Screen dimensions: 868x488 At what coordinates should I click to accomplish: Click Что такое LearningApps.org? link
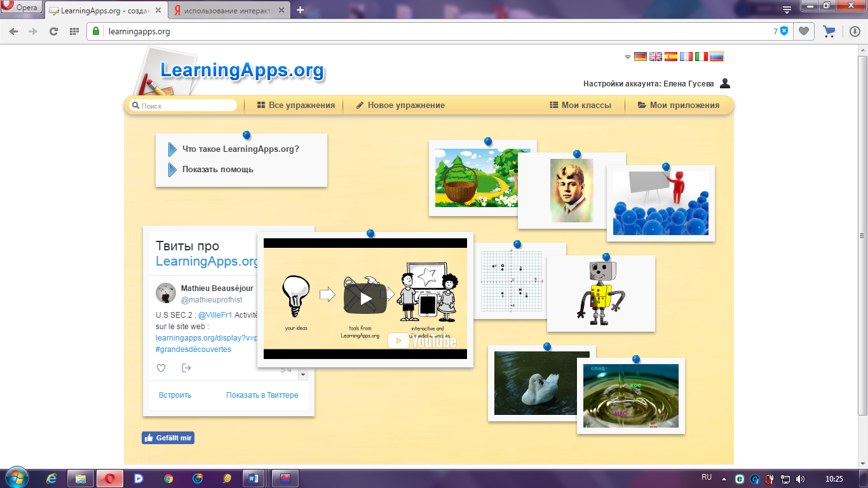240,149
